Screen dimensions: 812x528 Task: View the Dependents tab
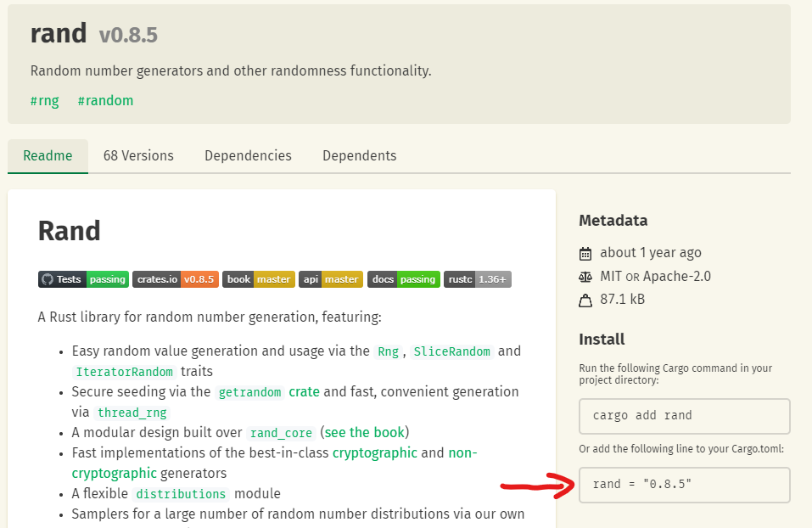(359, 155)
